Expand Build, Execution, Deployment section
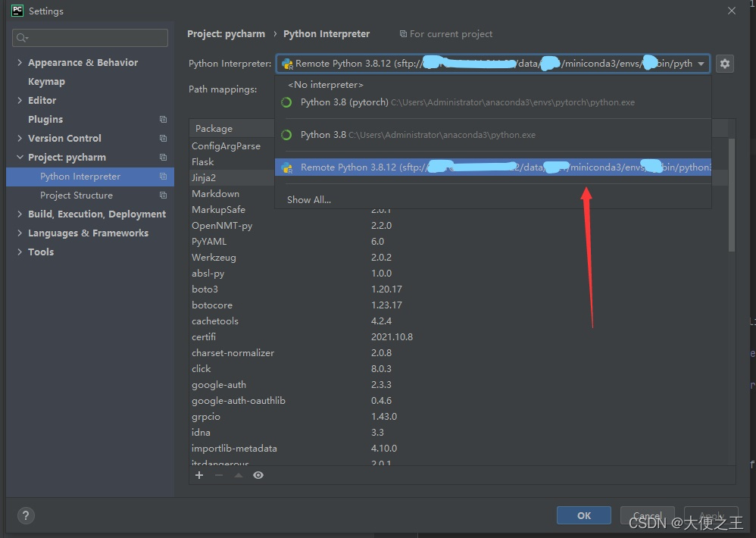 [x=19, y=214]
